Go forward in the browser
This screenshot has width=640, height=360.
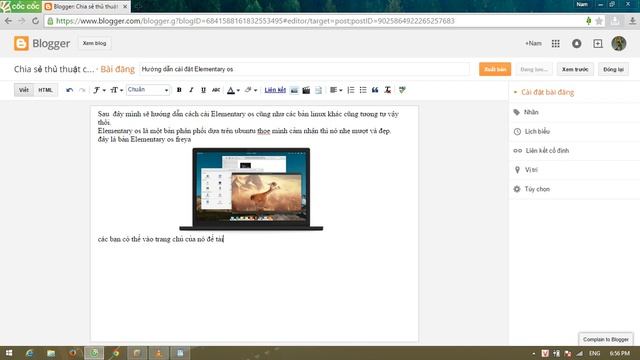[x=22, y=21]
